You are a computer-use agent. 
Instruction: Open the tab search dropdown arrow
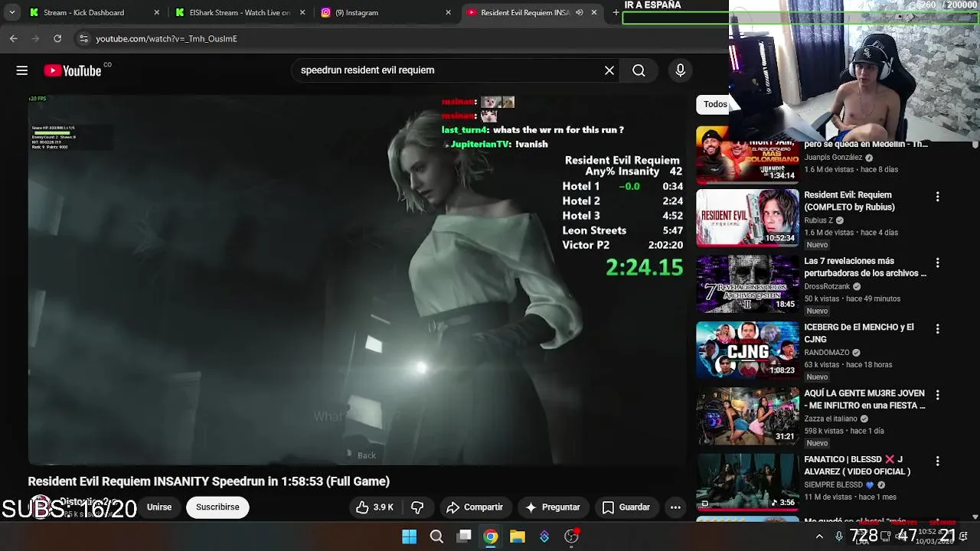(x=11, y=12)
